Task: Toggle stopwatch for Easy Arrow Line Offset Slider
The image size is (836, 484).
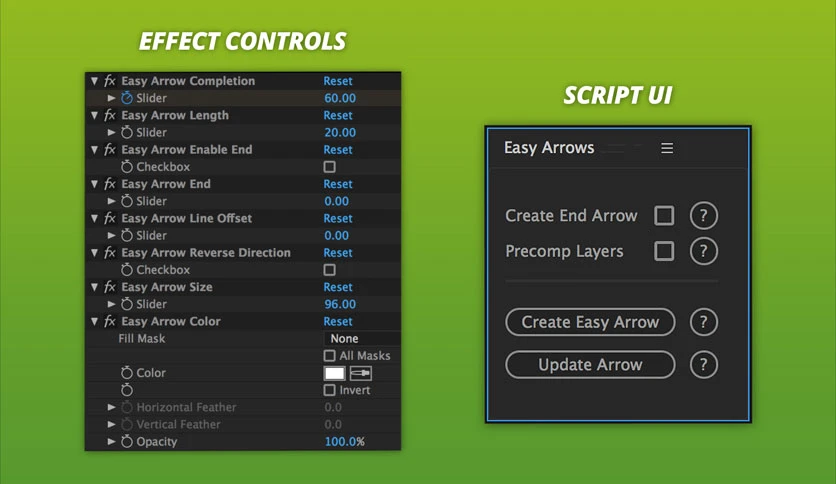Action: coord(127,235)
